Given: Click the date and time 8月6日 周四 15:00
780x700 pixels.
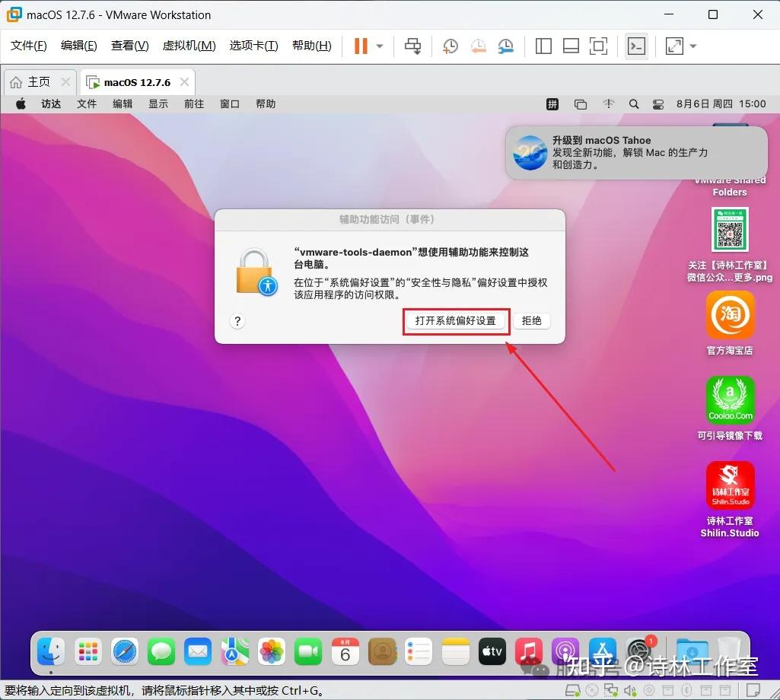Looking at the screenshot, I should (721, 104).
